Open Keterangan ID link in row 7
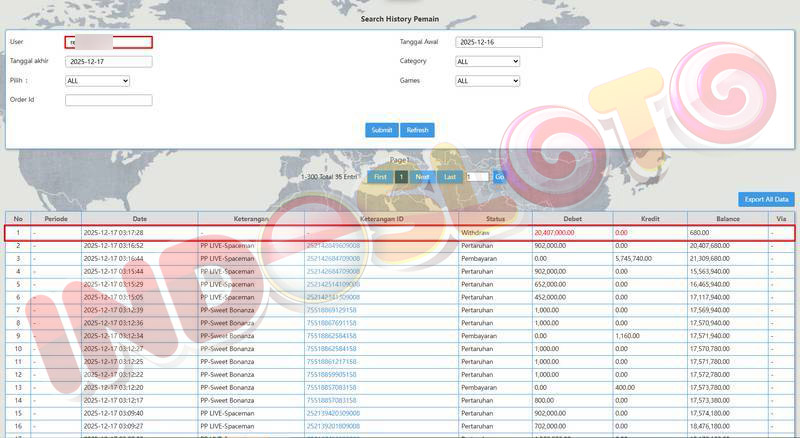Screen dimensions: 800x438 [x=331, y=310]
